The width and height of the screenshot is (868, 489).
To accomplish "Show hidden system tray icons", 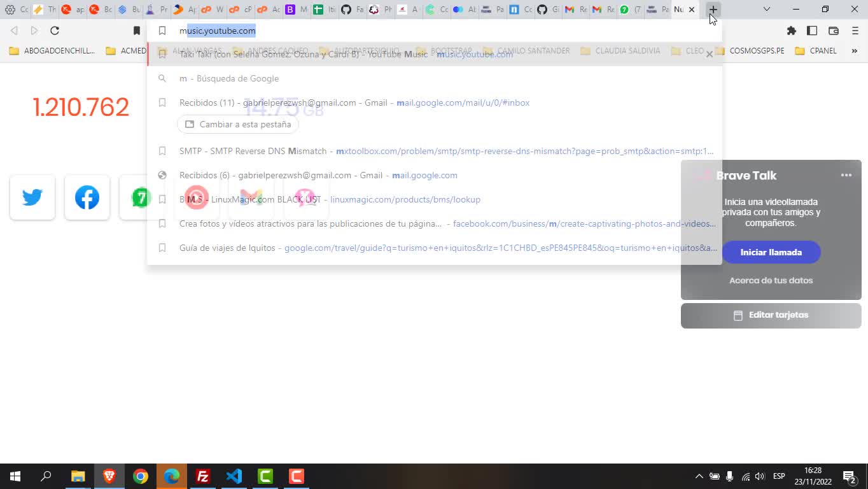I will point(699,476).
